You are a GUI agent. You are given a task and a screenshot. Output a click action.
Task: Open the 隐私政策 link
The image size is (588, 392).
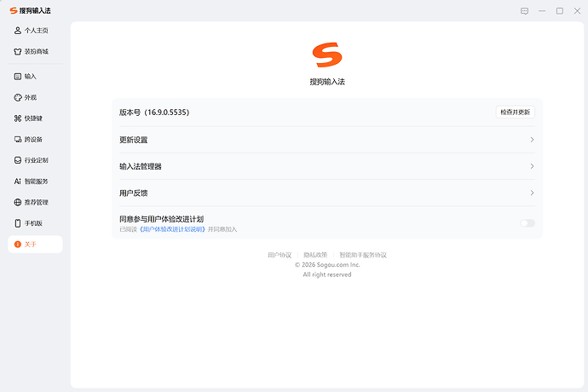click(x=315, y=255)
